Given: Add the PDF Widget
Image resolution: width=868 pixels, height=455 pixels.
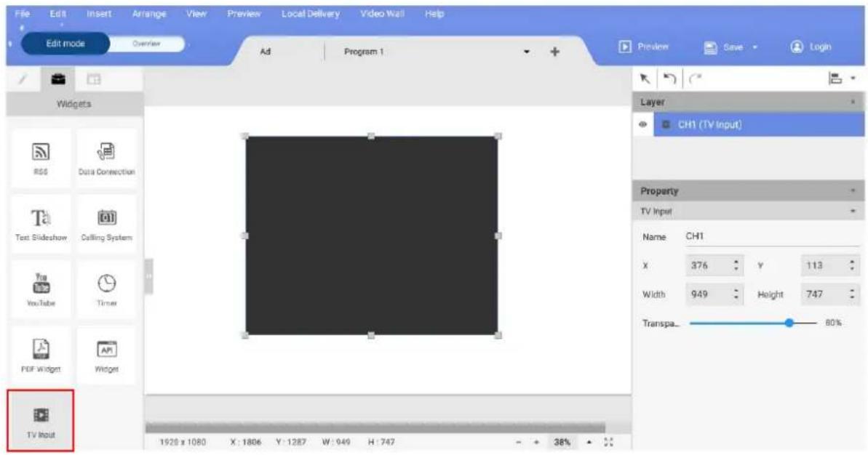Looking at the screenshot, I should (41, 355).
